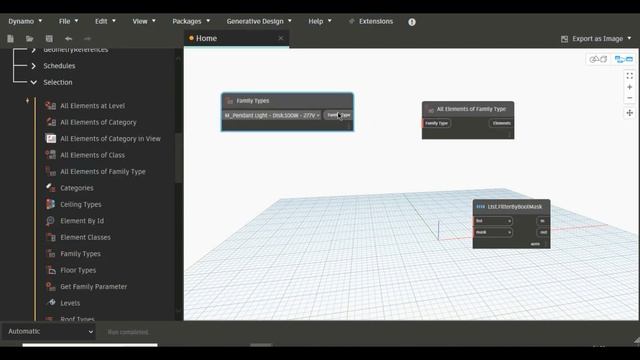
Task: Click Elements output port
Action: 501,123
